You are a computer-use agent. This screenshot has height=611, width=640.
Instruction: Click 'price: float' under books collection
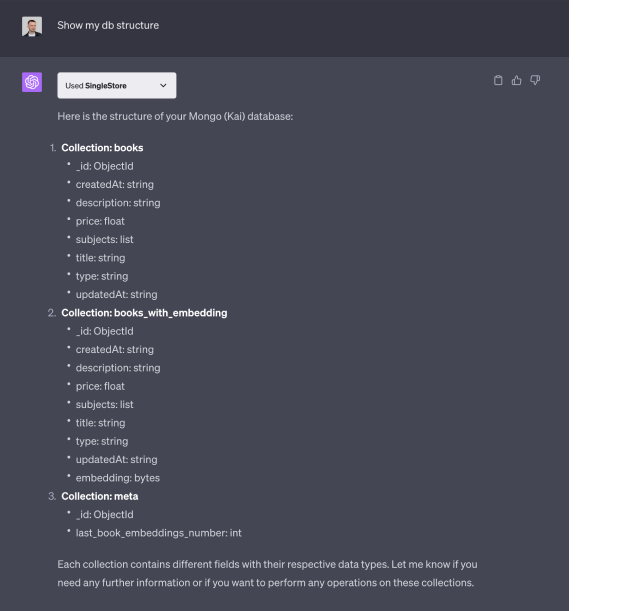[x=100, y=221]
